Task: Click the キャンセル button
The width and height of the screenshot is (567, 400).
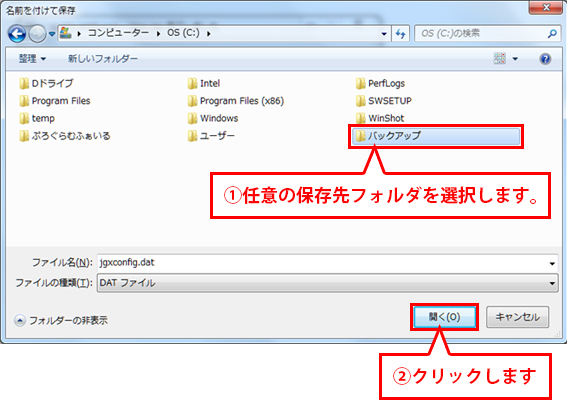Action: click(x=517, y=317)
